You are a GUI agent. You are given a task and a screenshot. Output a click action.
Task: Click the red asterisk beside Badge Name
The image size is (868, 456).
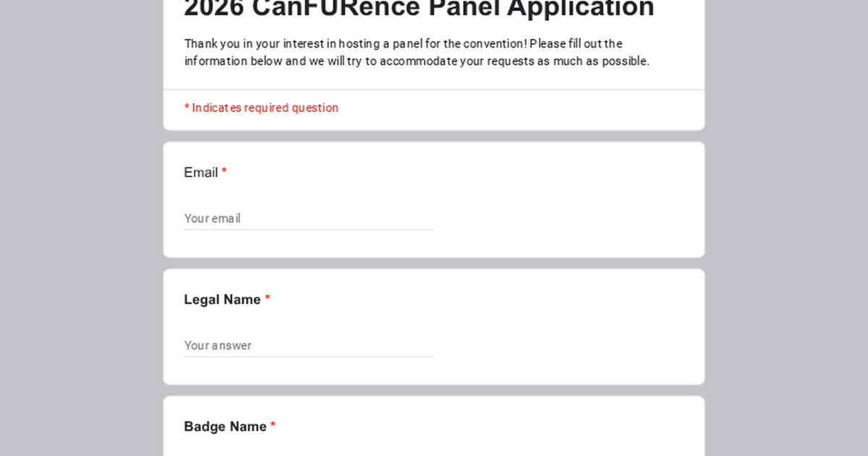point(273,426)
